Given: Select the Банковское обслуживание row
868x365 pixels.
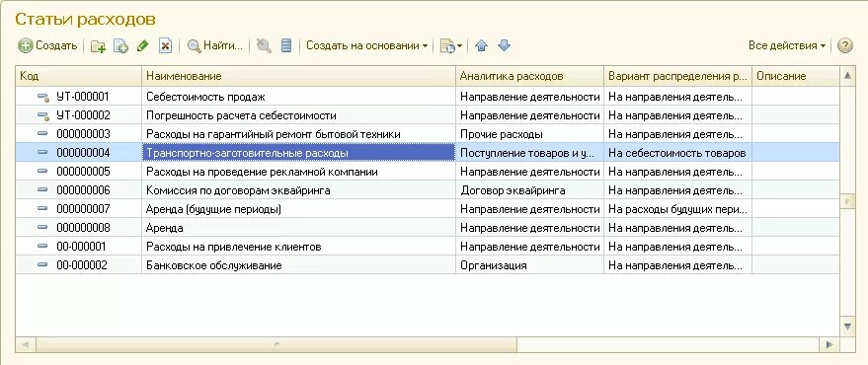Looking at the screenshot, I should (428, 265).
